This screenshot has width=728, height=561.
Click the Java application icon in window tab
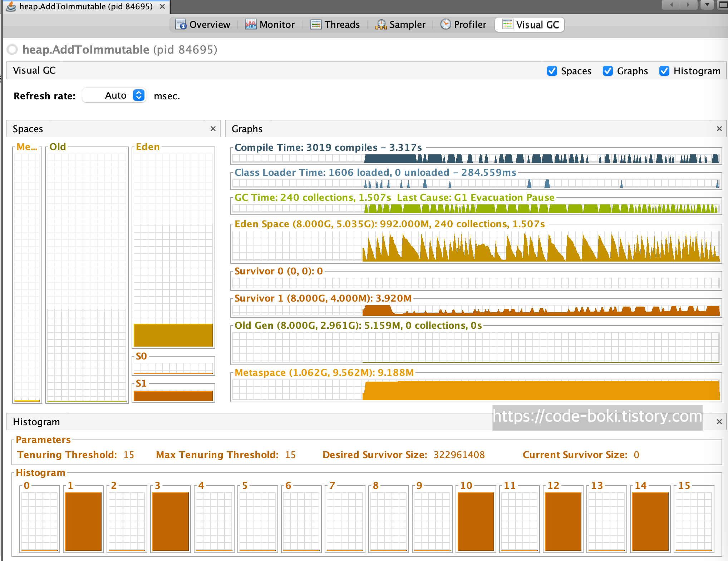click(11, 6)
